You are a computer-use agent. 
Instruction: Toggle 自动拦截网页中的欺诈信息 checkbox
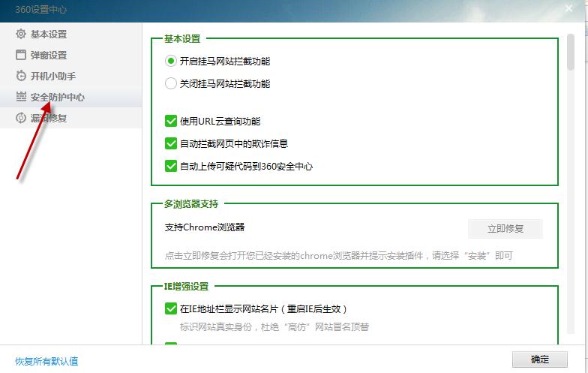[171, 143]
